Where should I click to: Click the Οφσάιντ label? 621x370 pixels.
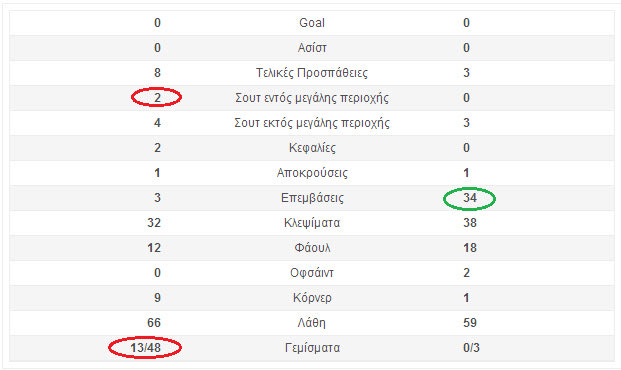pyautogui.click(x=312, y=273)
